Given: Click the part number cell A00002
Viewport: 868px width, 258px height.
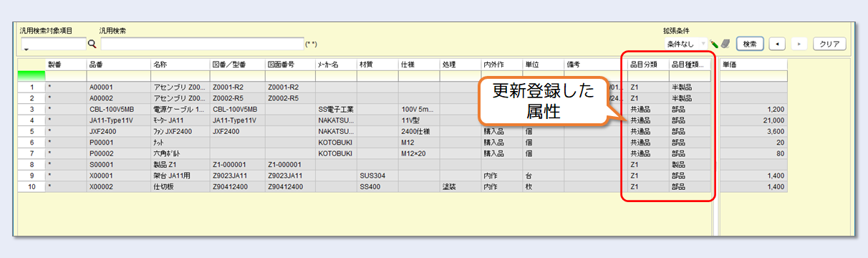Looking at the screenshot, I should point(118,98).
